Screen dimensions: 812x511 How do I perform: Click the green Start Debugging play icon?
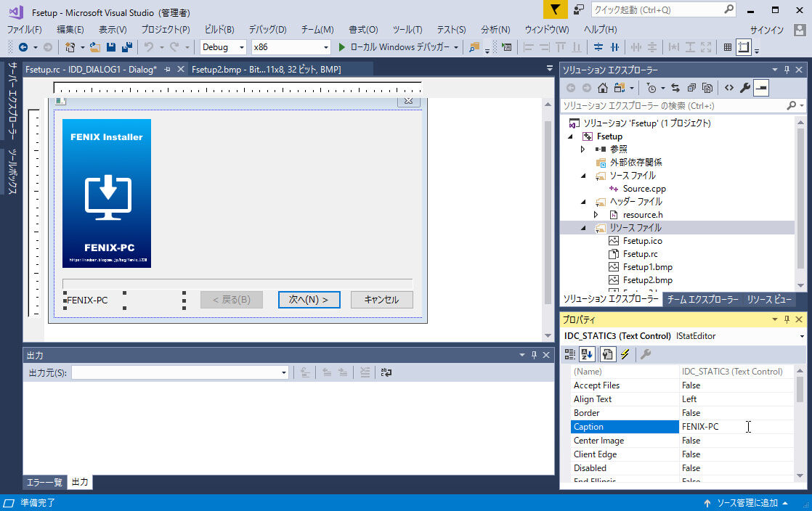coord(341,47)
